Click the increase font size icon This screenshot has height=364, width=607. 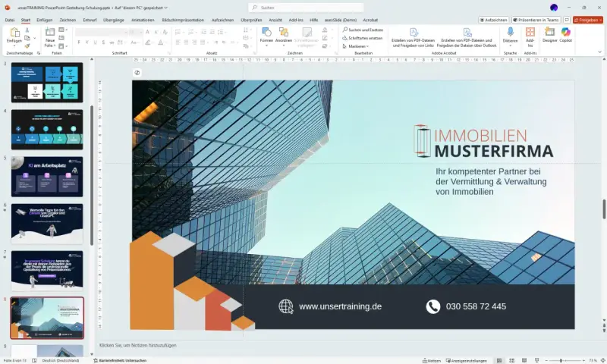(147, 32)
